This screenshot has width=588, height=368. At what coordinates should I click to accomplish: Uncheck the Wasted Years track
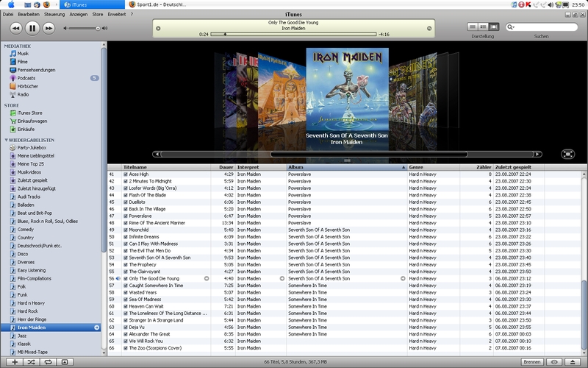126,292
